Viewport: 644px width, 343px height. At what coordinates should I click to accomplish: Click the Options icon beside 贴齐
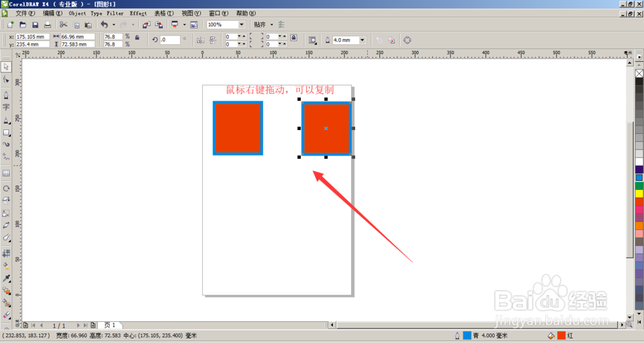point(281,24)
